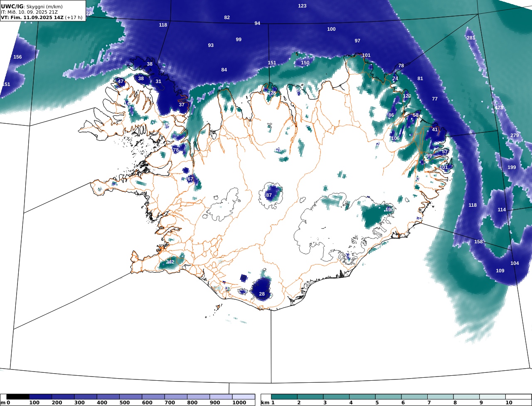Click the map value 156 near the western edge
The width and height of the screenshot is (532, 406).
(x=17, y=57)
